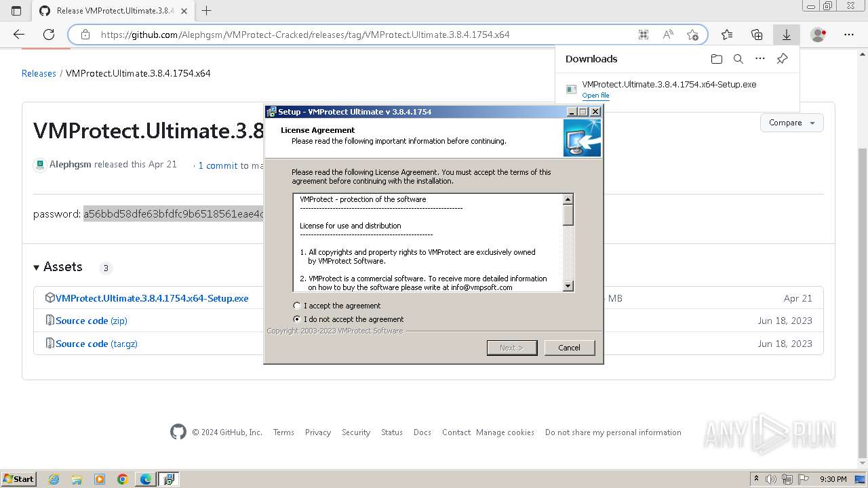868x488 pixels.
Task: Switch to Edge taskbar icon
Action: click(146, 479)
